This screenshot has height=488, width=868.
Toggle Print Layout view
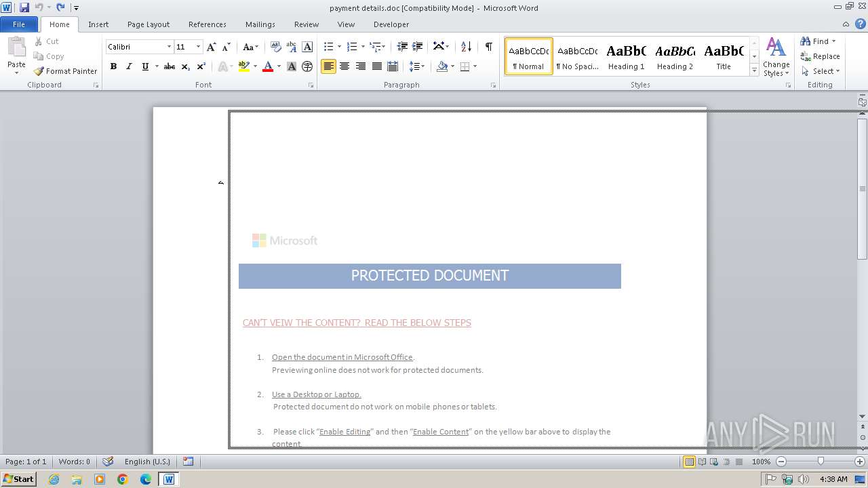[x=690, y=462]
